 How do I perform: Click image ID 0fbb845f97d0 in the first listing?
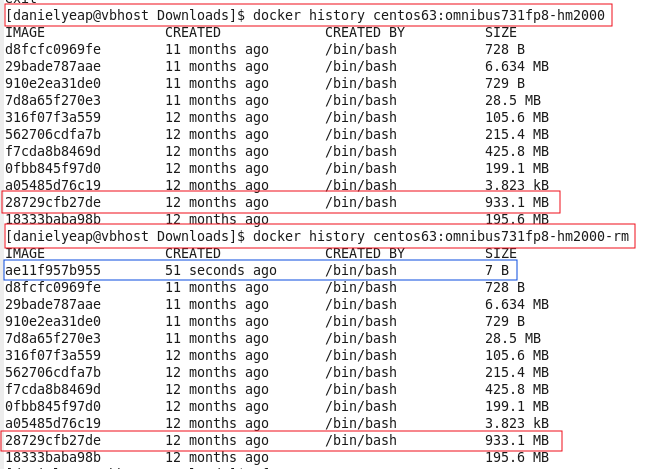pos(53,168)
